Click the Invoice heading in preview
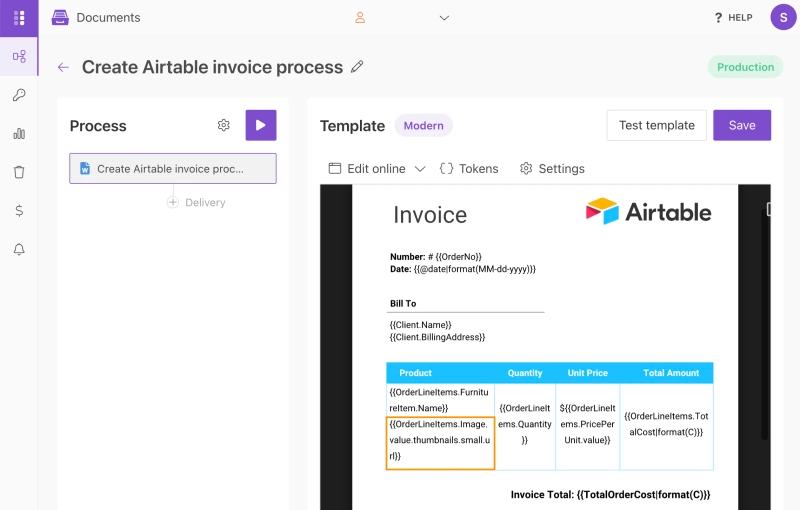 click(430, 215)
